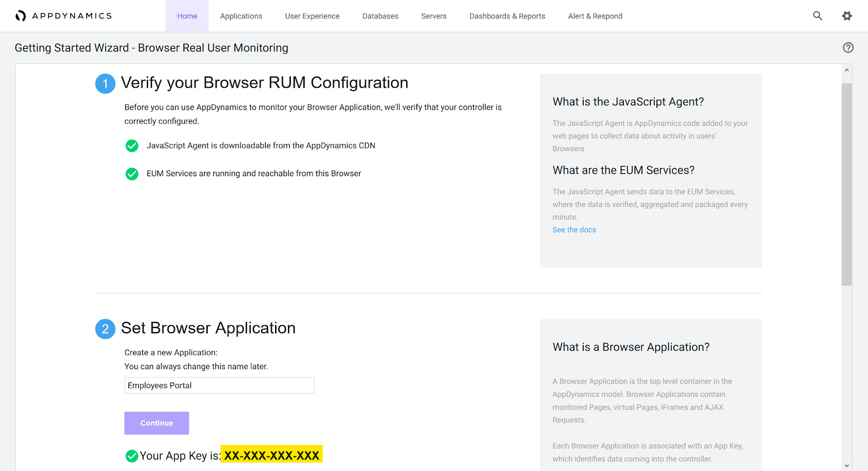Image resolution: width=868 pixels, height=471 pixels.
Task: Open the search magnifier icon
Action: tap(818, 16)
